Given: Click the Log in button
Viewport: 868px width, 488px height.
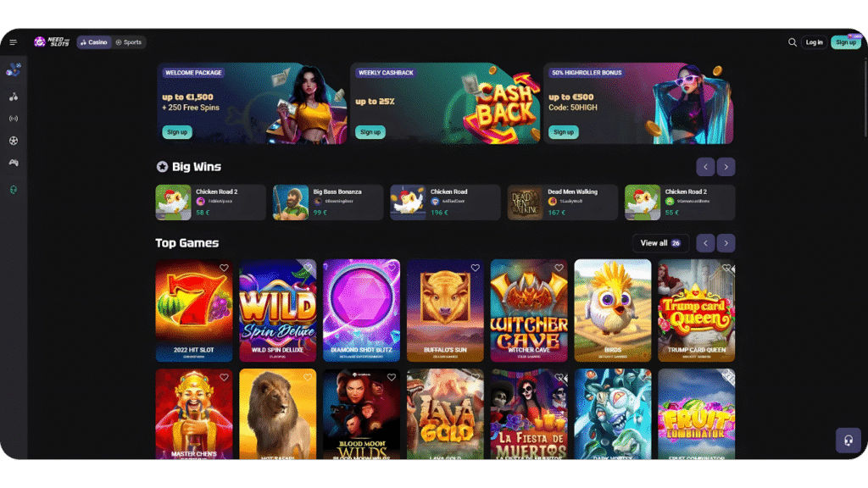Looking at the screenshot, I should [x=814, y=42].
